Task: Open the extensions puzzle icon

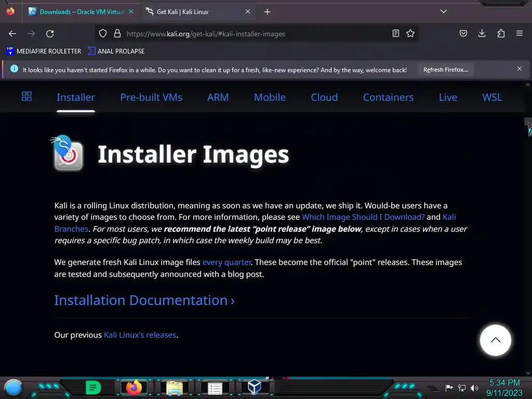Action: click(x=501, y=33)
